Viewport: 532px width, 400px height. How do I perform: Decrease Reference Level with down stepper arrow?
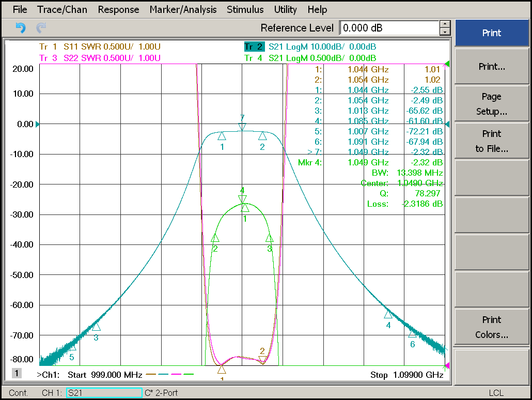[x=445, y=32]
